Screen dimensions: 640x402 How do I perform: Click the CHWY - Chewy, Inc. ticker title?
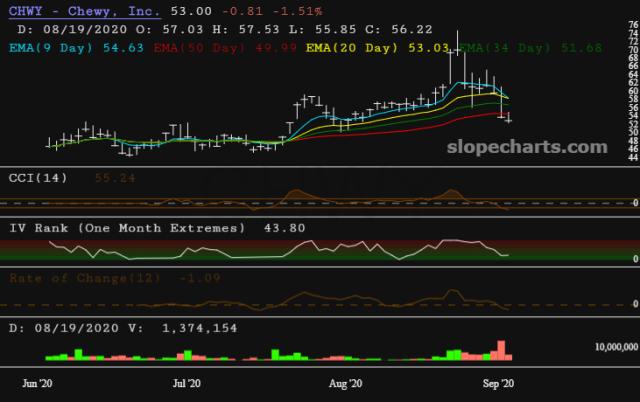[x=84, y=10]
